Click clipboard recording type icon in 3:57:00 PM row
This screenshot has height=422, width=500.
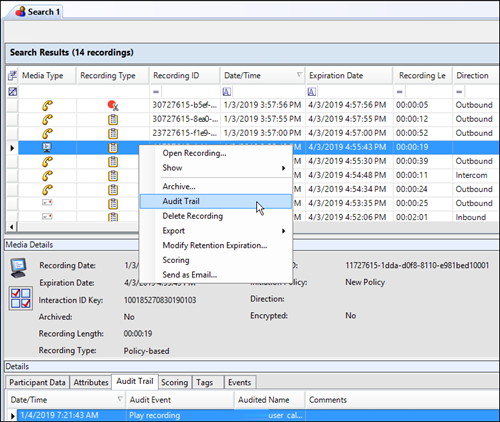pyautogui.click(x=113, y=133)
